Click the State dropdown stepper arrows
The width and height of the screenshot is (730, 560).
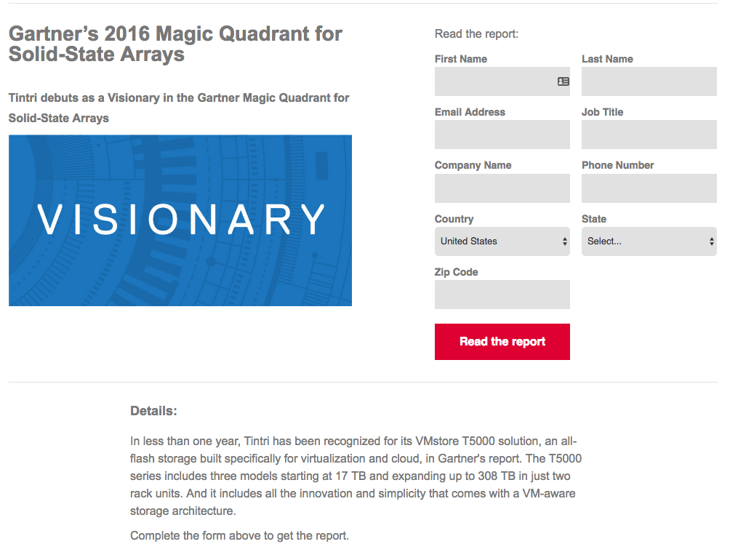click(x=711, y=241)
